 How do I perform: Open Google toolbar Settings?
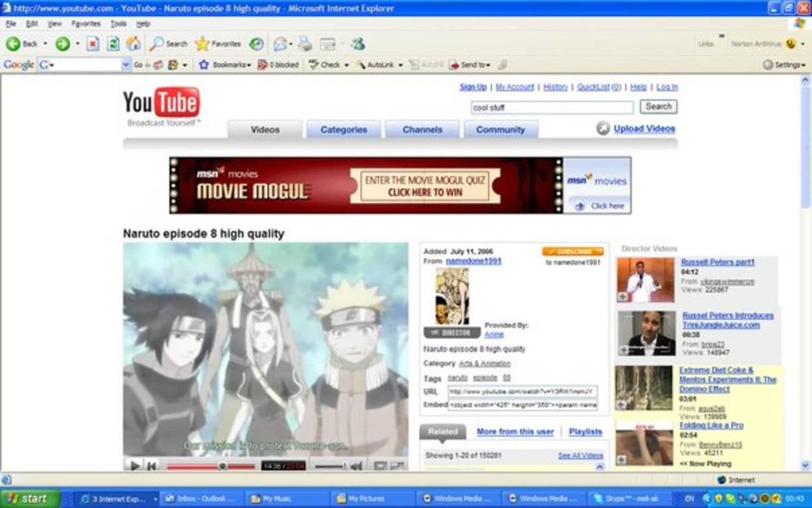pos(784,65)
